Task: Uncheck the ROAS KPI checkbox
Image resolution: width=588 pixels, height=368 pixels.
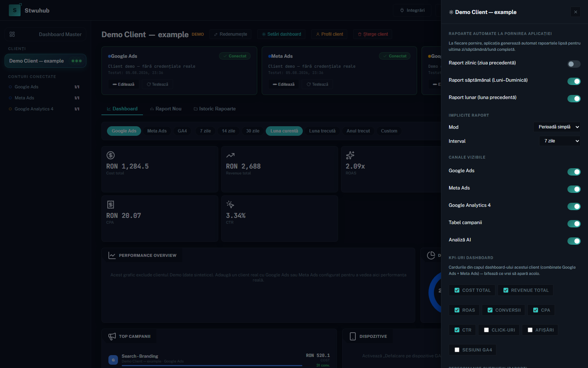Action: [x=457, y=310]
